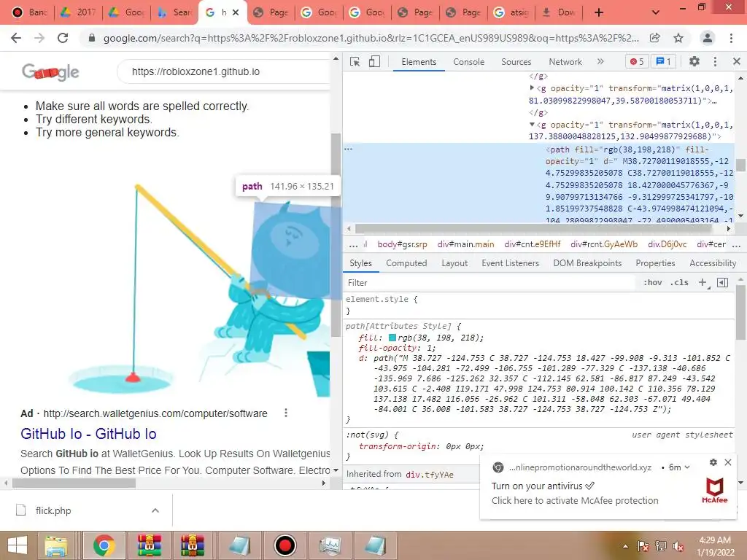
Task: Open the rgb(38, 198, 218) fill color swatch
Action: pos(392,338)
